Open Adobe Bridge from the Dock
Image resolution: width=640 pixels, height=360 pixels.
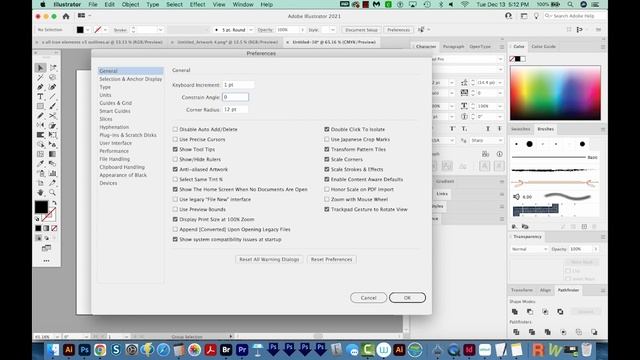tap(226, 350)
